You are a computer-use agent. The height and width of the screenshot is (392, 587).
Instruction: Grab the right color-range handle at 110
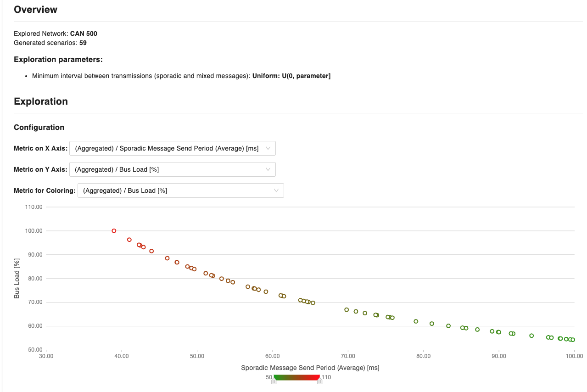tap(319, 381)
